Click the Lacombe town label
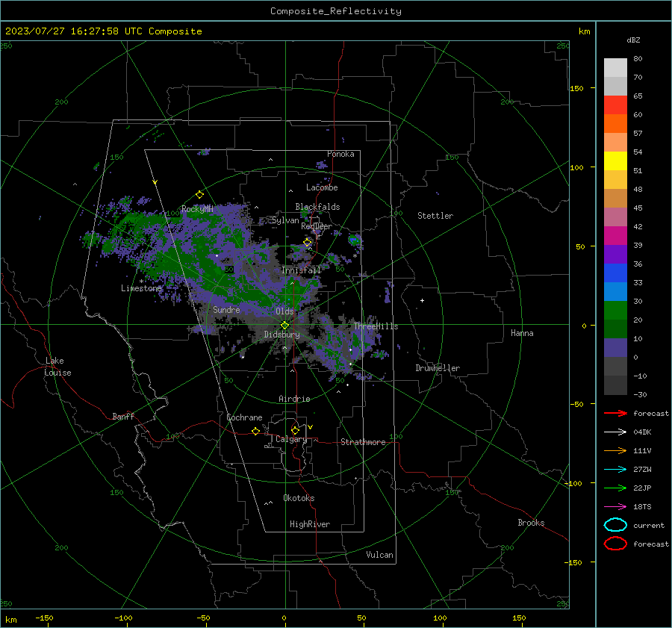Viewport: 672px width, 628px height. (x=322, y=187)
